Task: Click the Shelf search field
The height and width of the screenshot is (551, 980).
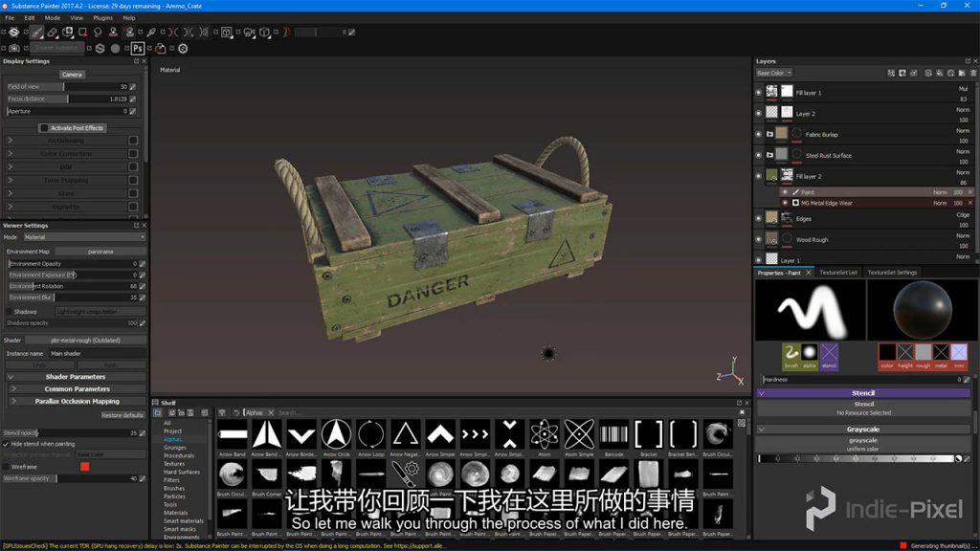Action: pyautogui.click(x=506, y=413)
